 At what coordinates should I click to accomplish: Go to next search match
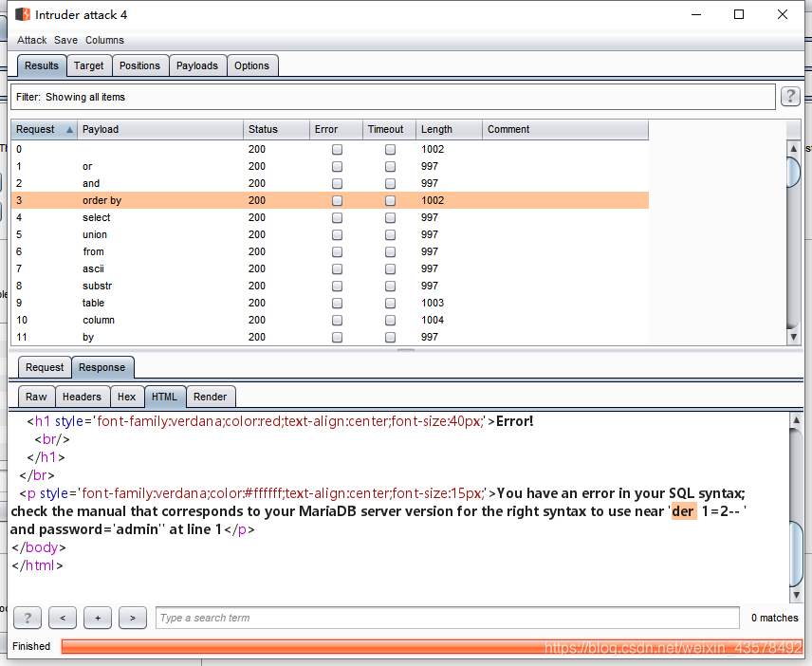point(133,618)
